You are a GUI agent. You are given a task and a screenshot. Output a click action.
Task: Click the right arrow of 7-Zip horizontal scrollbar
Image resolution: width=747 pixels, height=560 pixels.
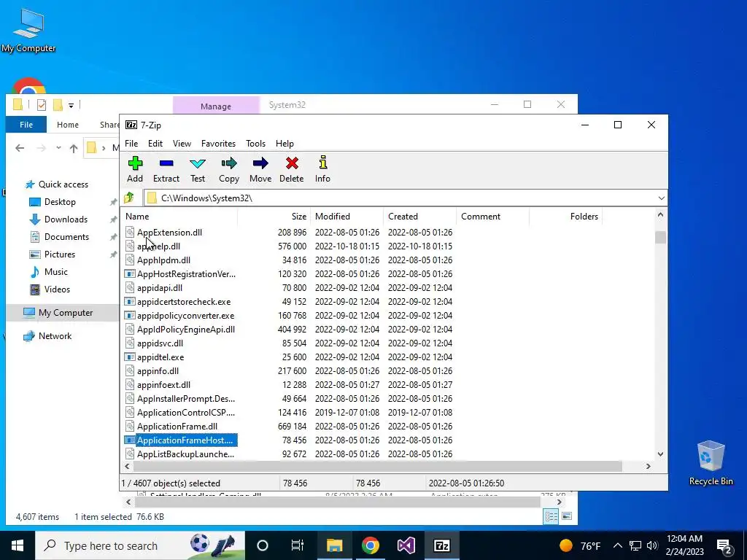point(648,466)
